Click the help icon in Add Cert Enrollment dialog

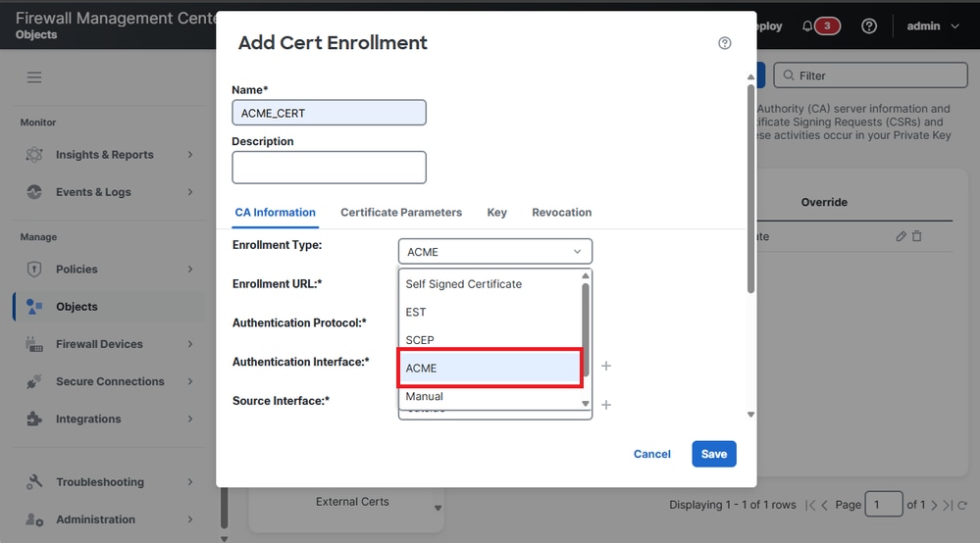725,43
